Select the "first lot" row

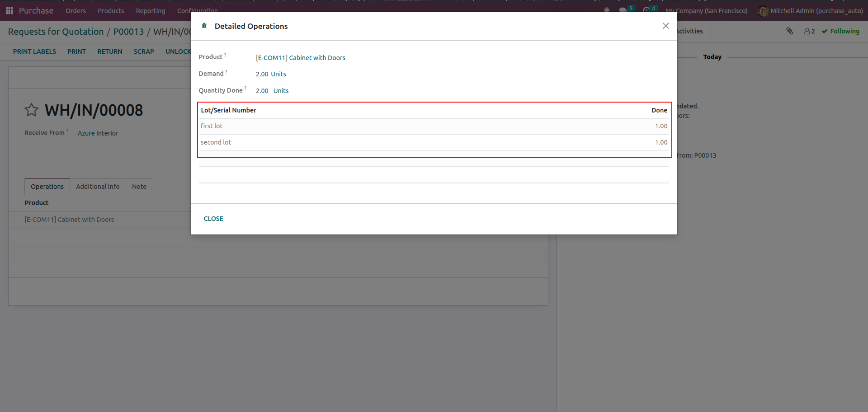(x=434, y=126)
